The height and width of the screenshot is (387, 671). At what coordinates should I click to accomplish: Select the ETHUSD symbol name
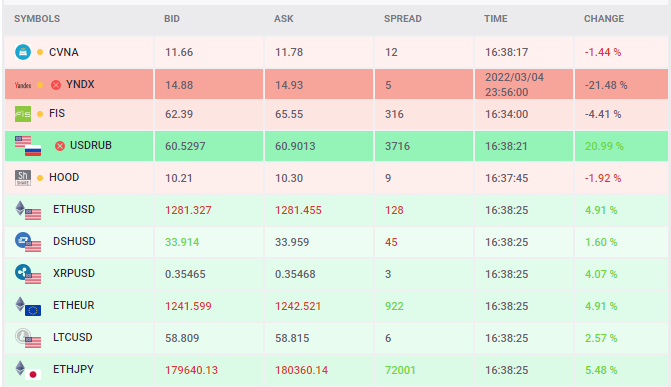74,209
